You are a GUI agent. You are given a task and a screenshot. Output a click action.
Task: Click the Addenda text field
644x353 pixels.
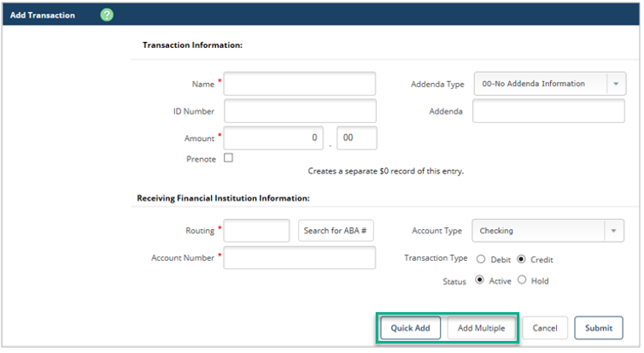tap(548, 111)
